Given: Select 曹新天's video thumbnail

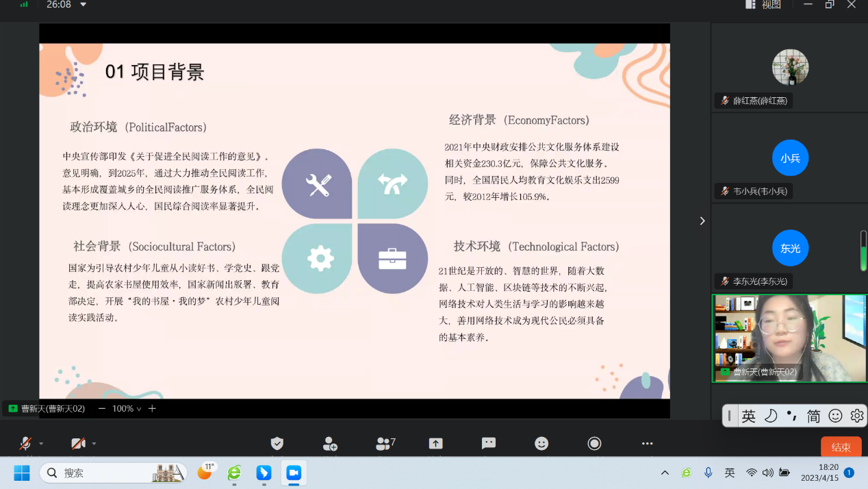Looking at the screenshot, I should [789, 338].
